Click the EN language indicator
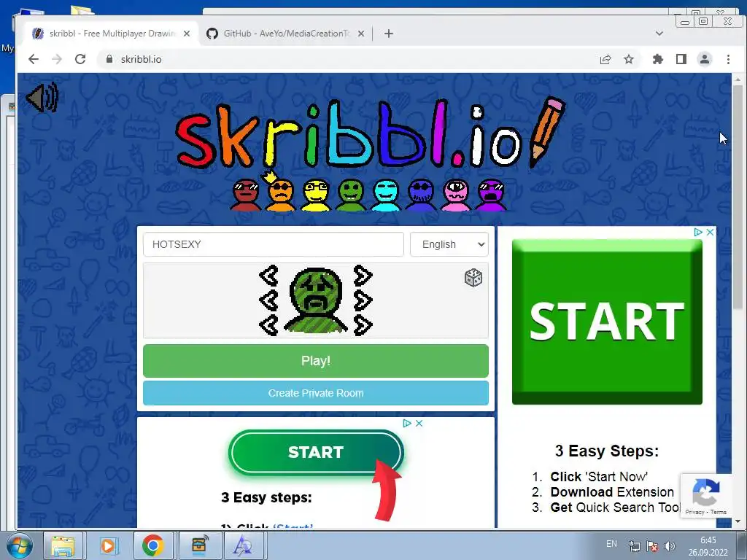Image resolution: width=747 pixels, height=560 pixels. click(612, 544)
